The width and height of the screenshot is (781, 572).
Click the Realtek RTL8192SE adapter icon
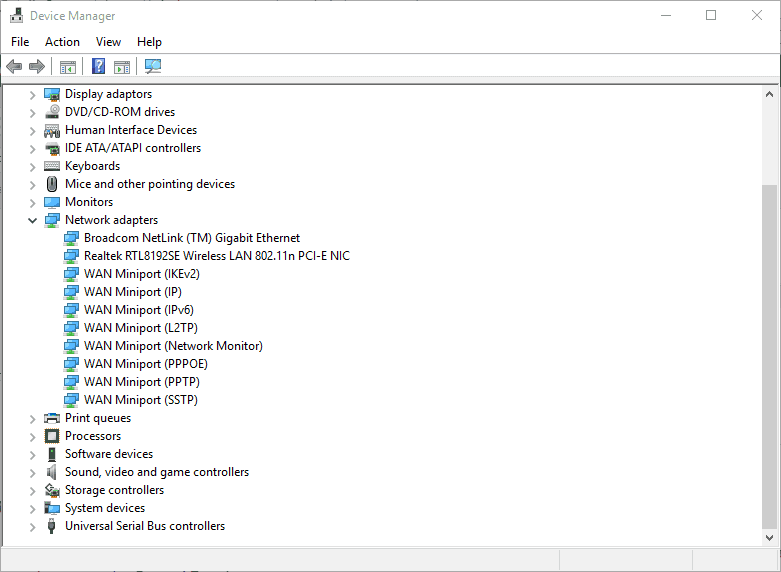(71, 256)
